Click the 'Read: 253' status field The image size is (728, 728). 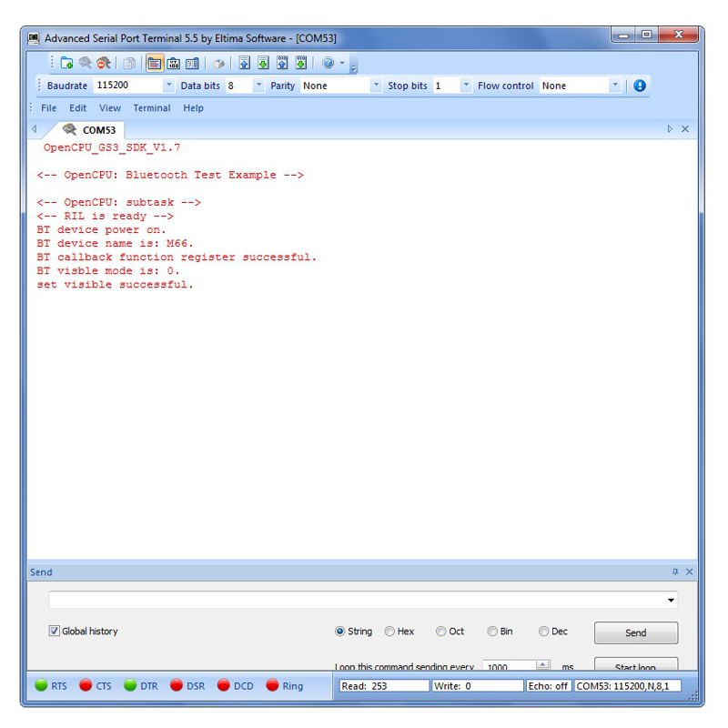point(384,686)
